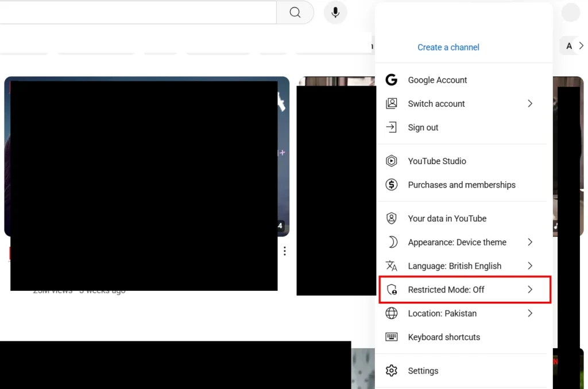Screen dimensions: 588x389
Task: Click the Purchases and memberships dollar icon
Action: click(392, 185)
